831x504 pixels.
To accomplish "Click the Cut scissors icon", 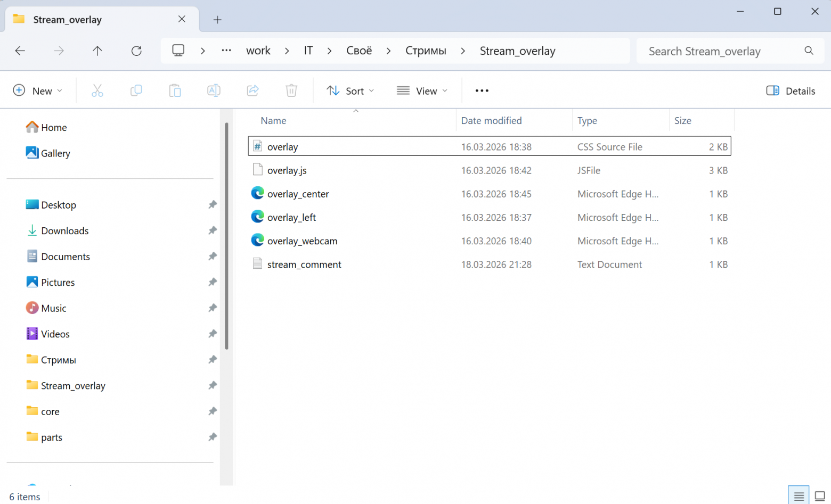I will point(97,91).
